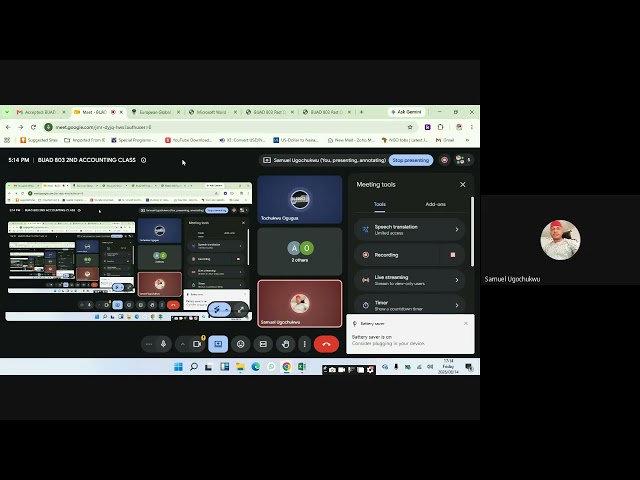Open taskbar Search

pos(194,367)
